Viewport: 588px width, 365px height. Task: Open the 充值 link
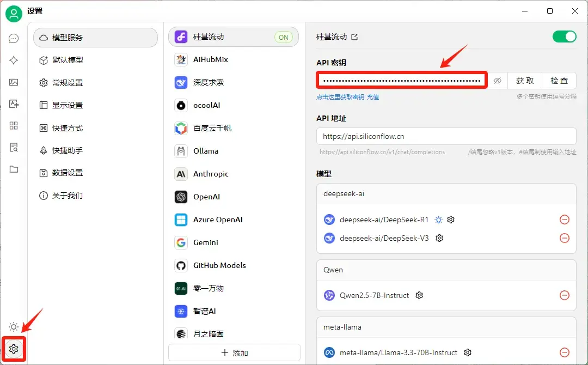(x=373, y=97)
